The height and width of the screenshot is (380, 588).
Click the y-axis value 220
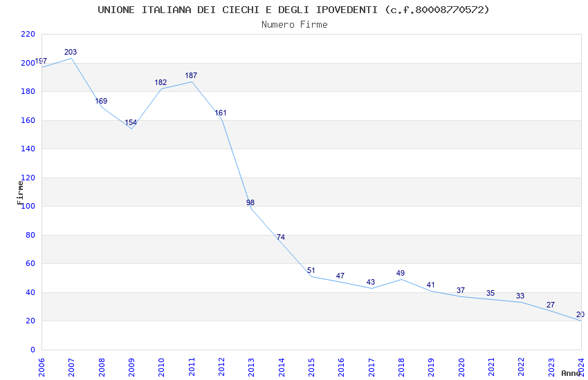point(28,35)
